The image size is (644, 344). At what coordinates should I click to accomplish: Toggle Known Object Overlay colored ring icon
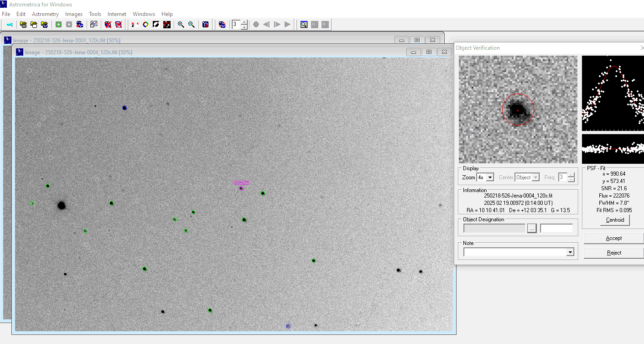point(145,25)
